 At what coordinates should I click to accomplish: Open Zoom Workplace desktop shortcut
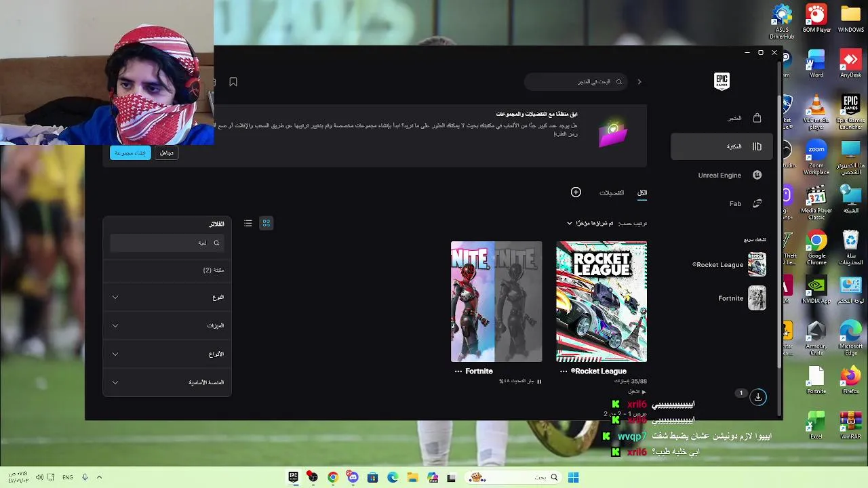click(816, 157)
